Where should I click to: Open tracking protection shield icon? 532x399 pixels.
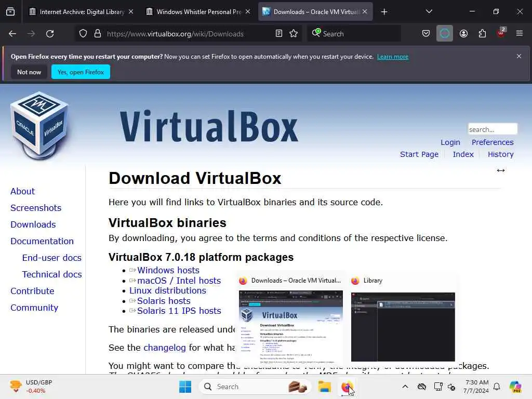pyautogui.click(x=83, y=34)
